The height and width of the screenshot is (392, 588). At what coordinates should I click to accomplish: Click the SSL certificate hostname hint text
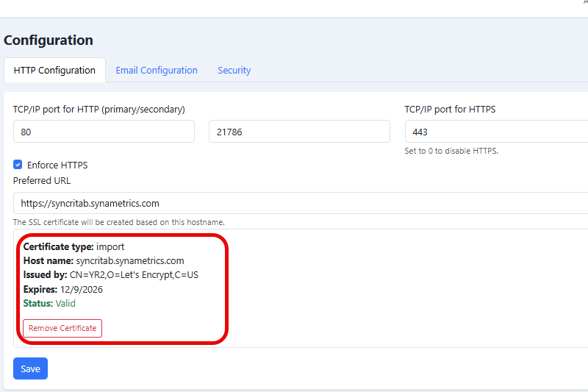pos(119,222)
